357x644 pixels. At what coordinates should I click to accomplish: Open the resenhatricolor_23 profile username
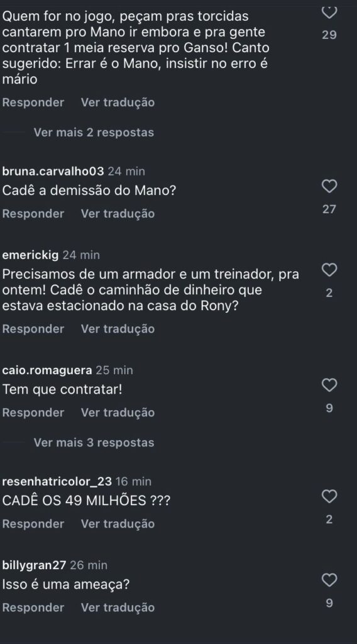[57, 481]
